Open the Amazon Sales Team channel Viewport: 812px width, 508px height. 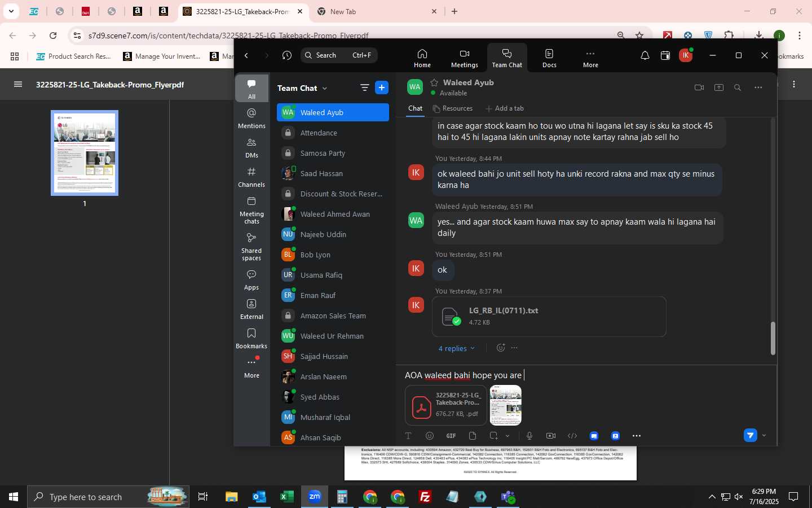point(333,316)
